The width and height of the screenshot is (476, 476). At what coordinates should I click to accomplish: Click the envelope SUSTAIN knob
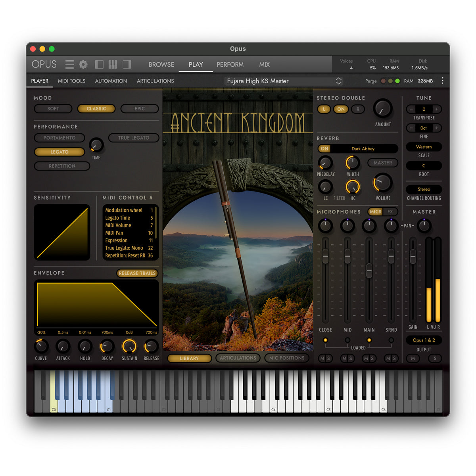[x=129, y=347]
